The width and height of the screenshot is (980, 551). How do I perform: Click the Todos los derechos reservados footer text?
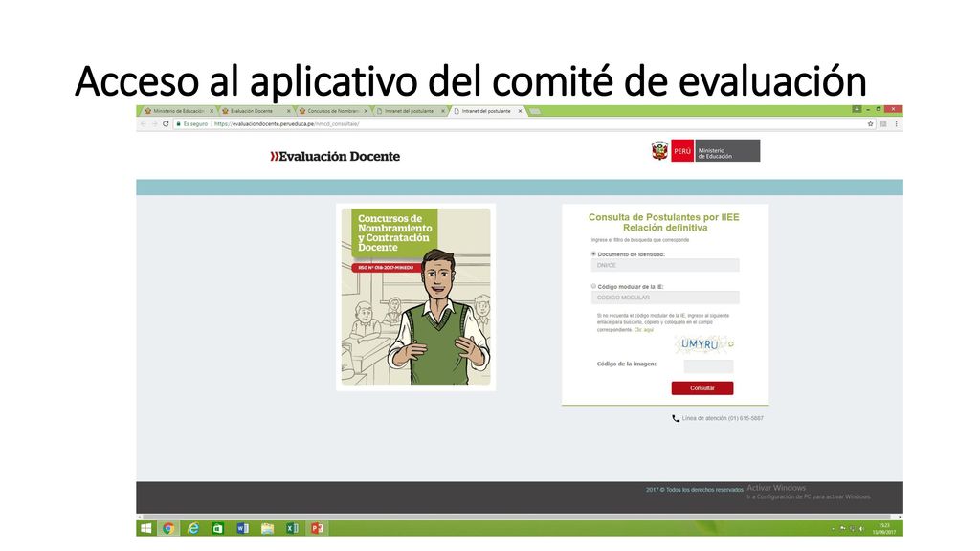point(695,490)
